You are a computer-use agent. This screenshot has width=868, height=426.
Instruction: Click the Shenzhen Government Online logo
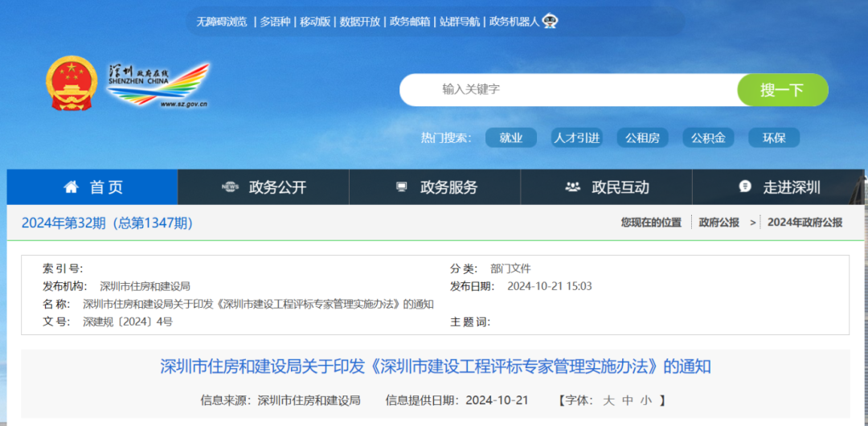click(158, 84)
